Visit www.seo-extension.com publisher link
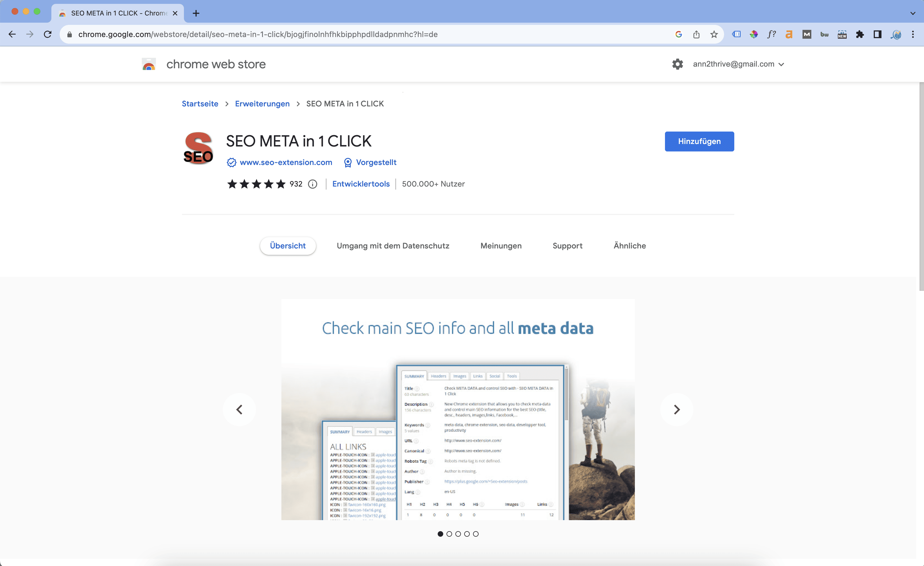The image size is (924, 566). (286, 162)
